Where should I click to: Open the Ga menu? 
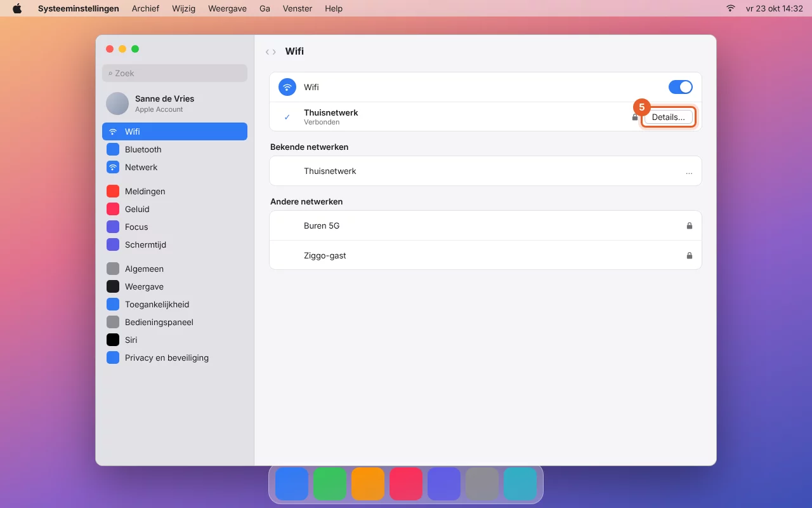click(265, 8)
